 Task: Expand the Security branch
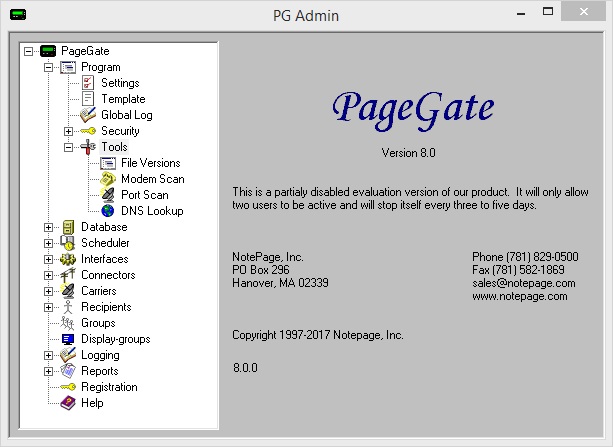(68, 131)
